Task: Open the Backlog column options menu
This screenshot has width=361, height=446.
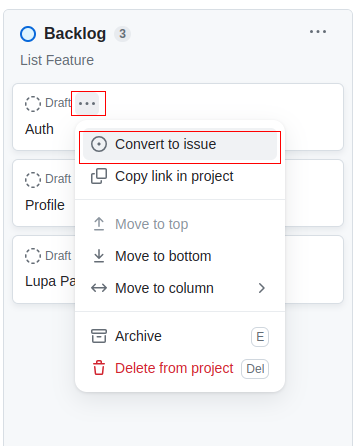Action: tap(318, 32)
